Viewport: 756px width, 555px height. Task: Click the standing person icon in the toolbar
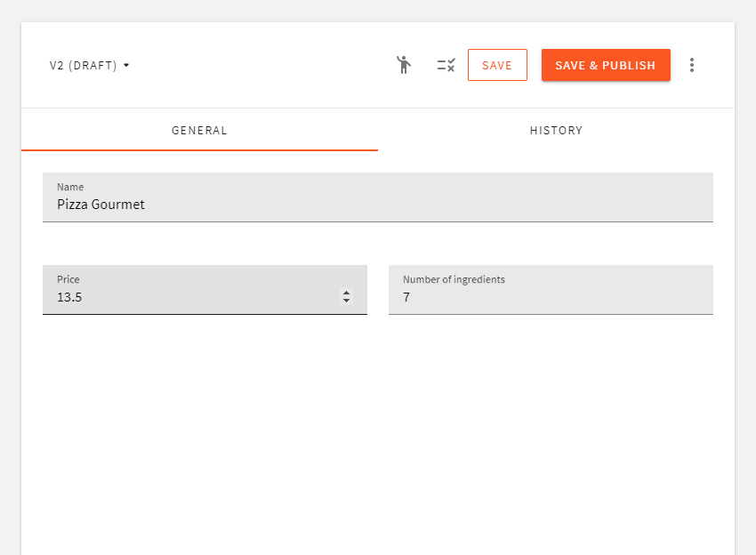[x=404, y=64]
